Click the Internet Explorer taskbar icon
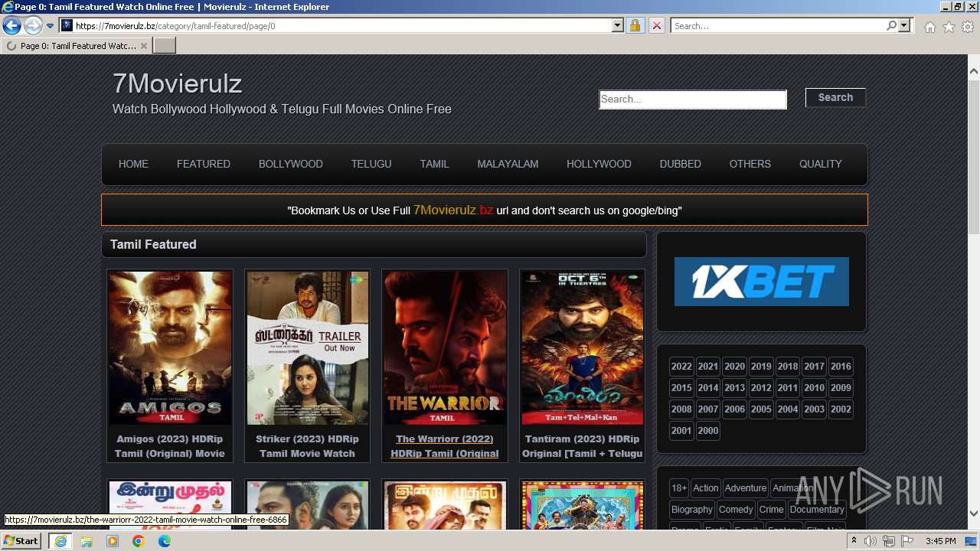This screenshot has height=551, width=980. (60, 541)
